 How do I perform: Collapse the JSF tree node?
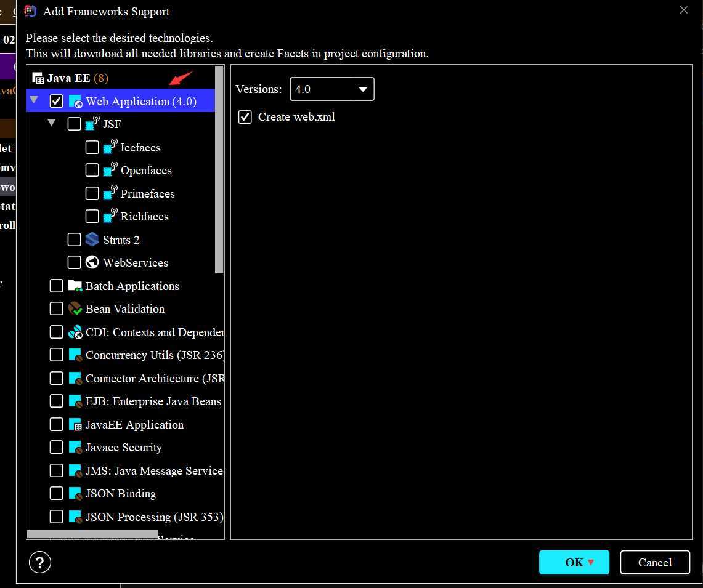[x=52, y=123]
